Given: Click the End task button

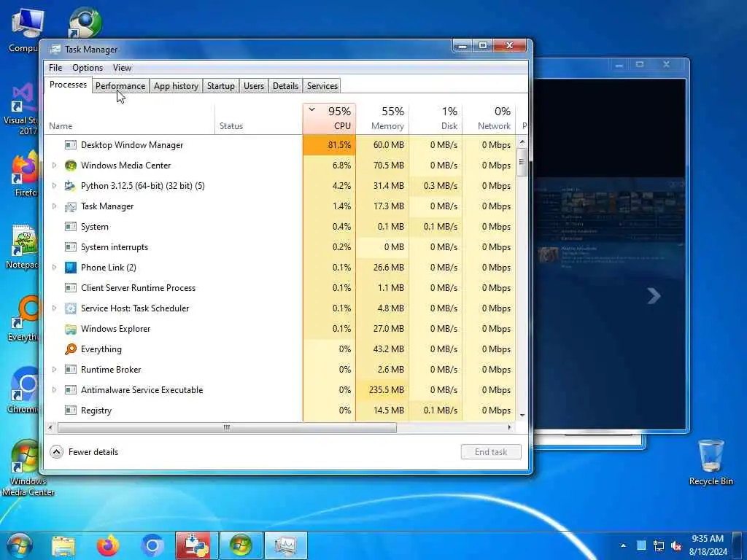Looking at the screenshot, I should tap(491, 452).
